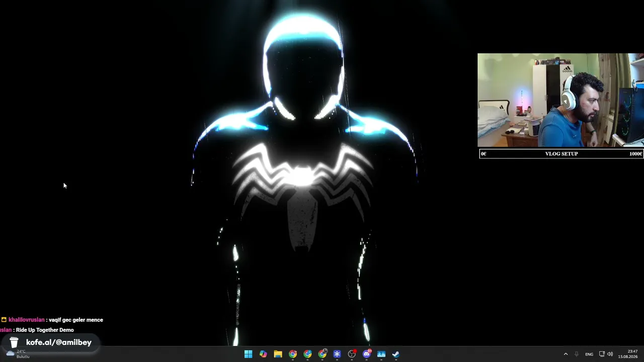Click the 1000€ goal amount

pyautogui.click(x=635, y=154)
